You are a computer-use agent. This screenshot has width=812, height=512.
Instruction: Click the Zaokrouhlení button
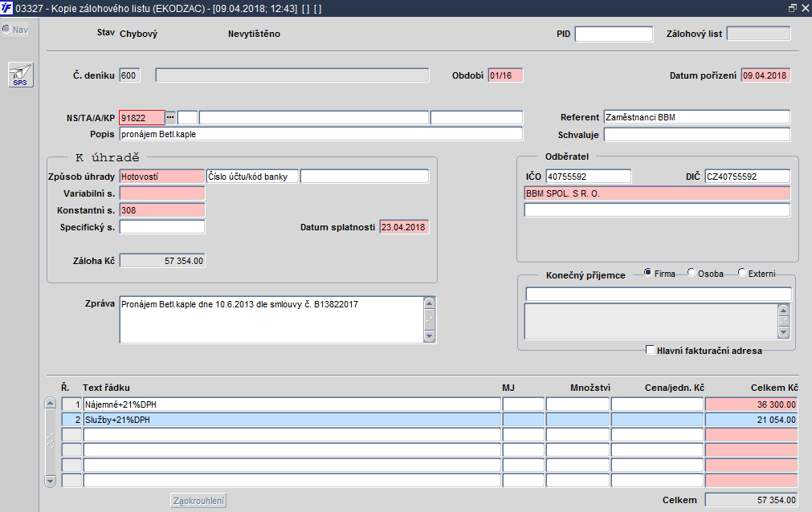pos(199,501)
